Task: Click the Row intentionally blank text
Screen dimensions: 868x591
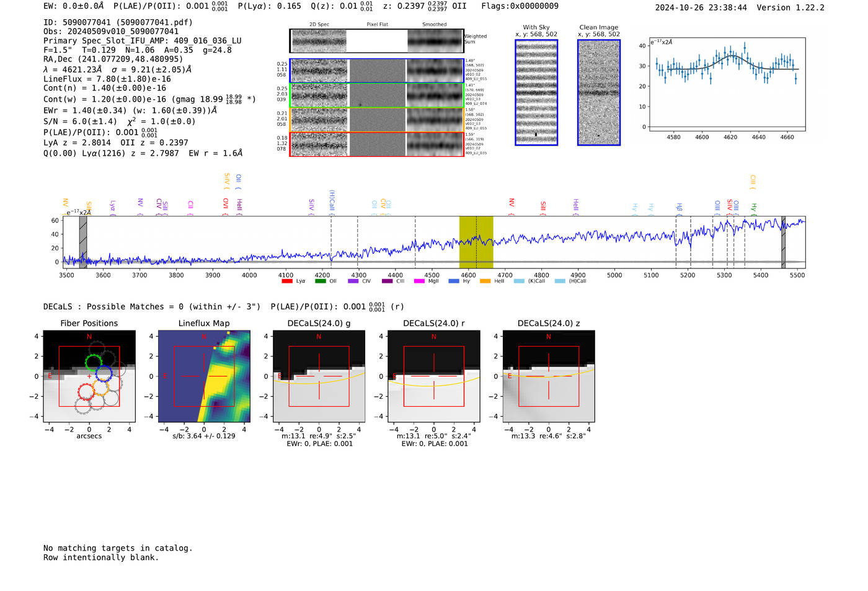Action: tap(101, 558)
